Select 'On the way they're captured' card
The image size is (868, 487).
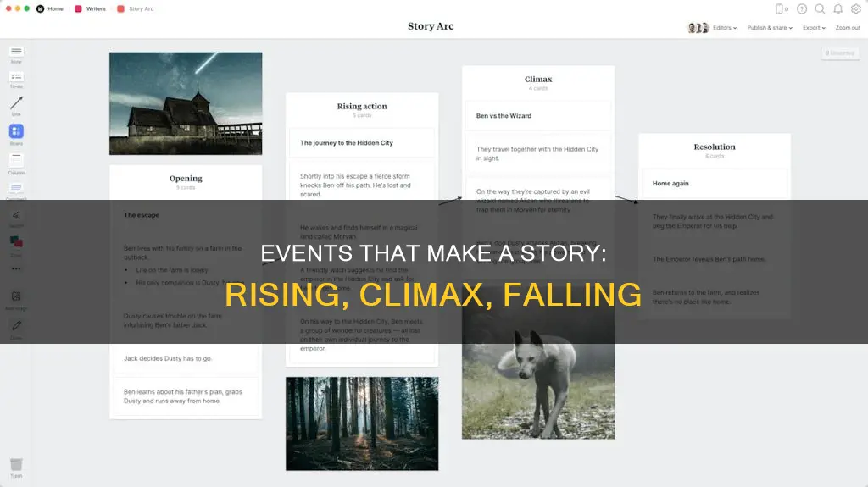pyautogui.click(x=538, y=201)
